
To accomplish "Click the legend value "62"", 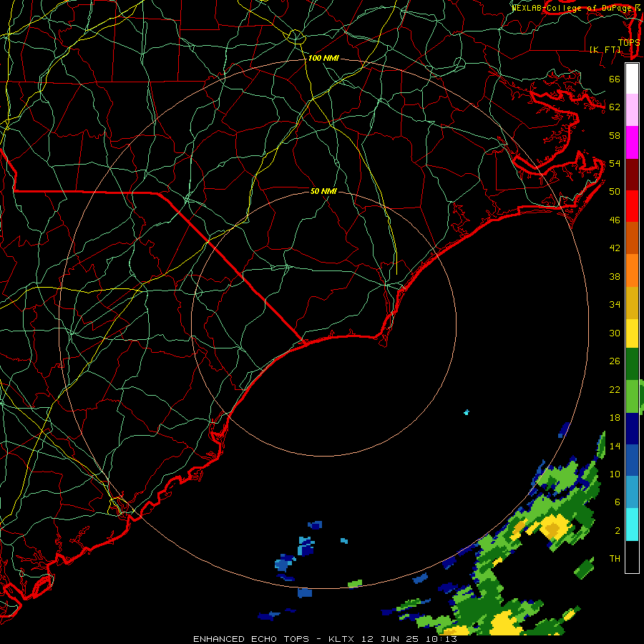I will click(x=615, y=107).
